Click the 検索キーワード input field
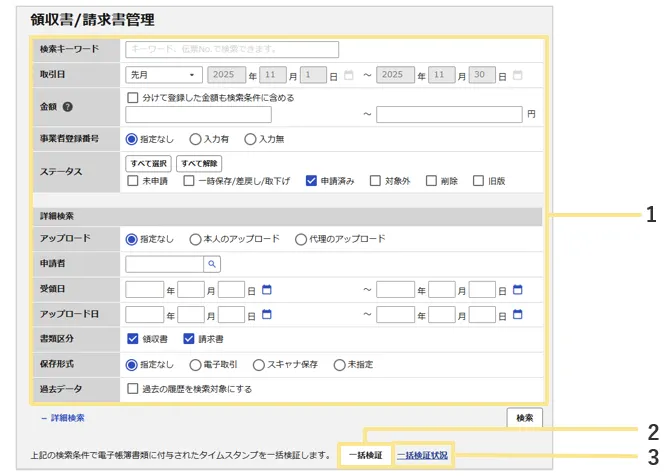Viewport: 666px width, 476px height. pyautogui.click(x=232, y=49)
